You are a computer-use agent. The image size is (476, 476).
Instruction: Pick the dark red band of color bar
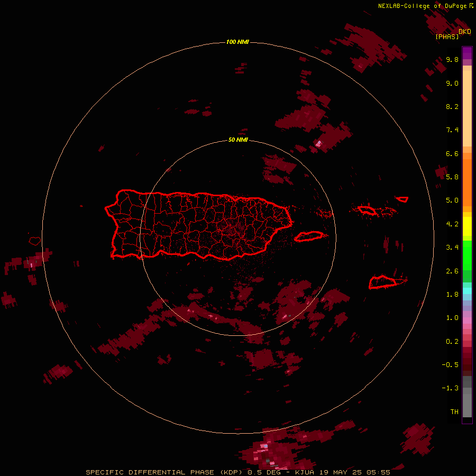467,361
